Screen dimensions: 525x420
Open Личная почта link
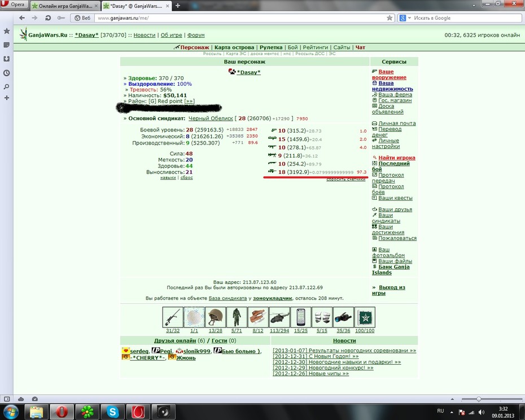point(397,123)
